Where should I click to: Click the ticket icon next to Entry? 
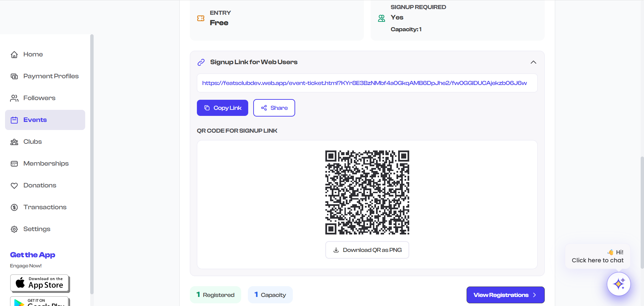[201, 18]
